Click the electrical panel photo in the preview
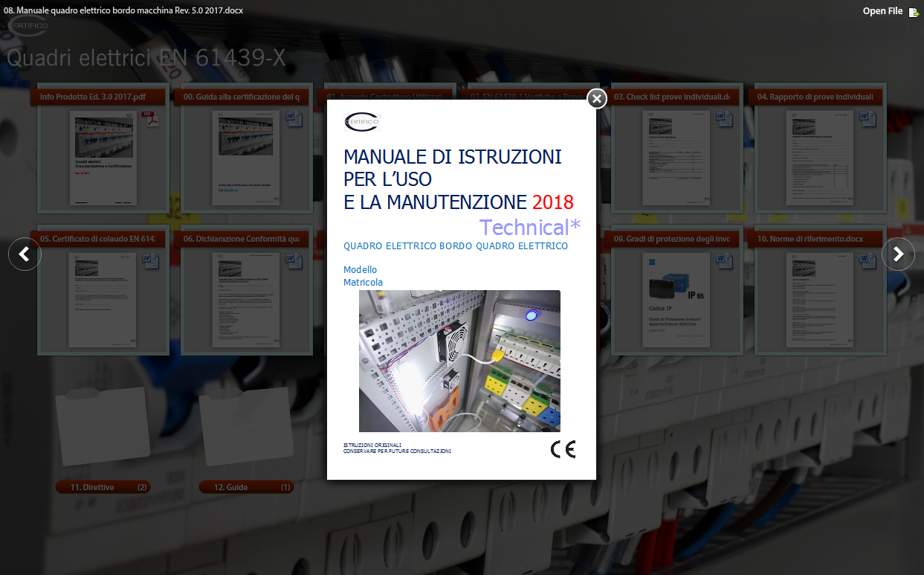 click(x=459, y=361)
